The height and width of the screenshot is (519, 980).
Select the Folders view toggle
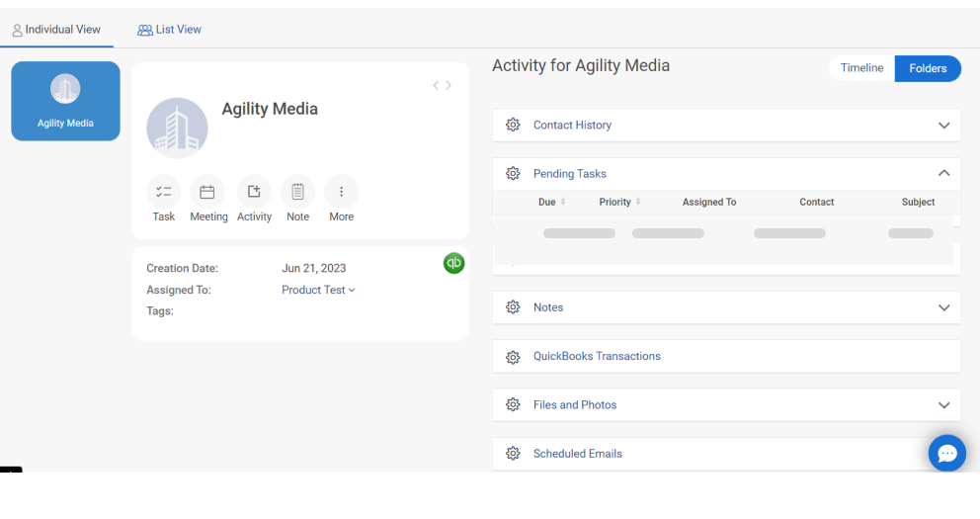928,68
